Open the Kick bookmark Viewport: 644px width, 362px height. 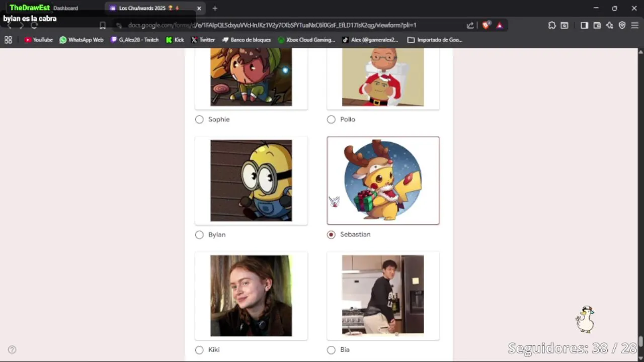[x=175, y=40]
